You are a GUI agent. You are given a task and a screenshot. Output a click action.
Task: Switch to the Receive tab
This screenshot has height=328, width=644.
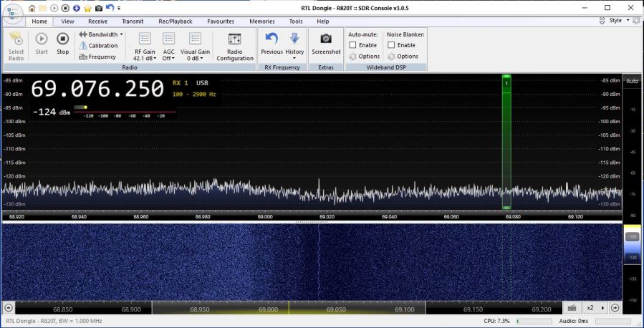point(97,21)
